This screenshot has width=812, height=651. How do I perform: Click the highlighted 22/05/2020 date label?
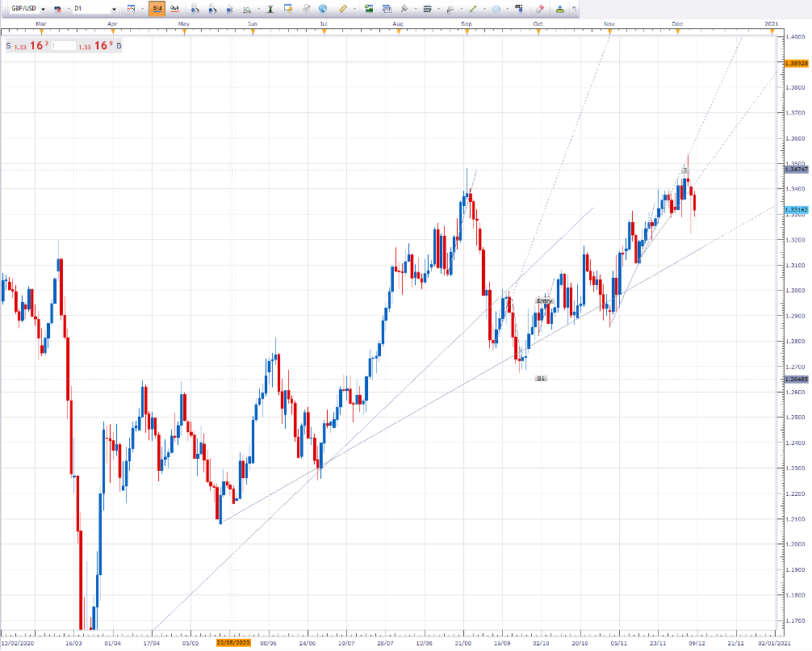(233, 643)
